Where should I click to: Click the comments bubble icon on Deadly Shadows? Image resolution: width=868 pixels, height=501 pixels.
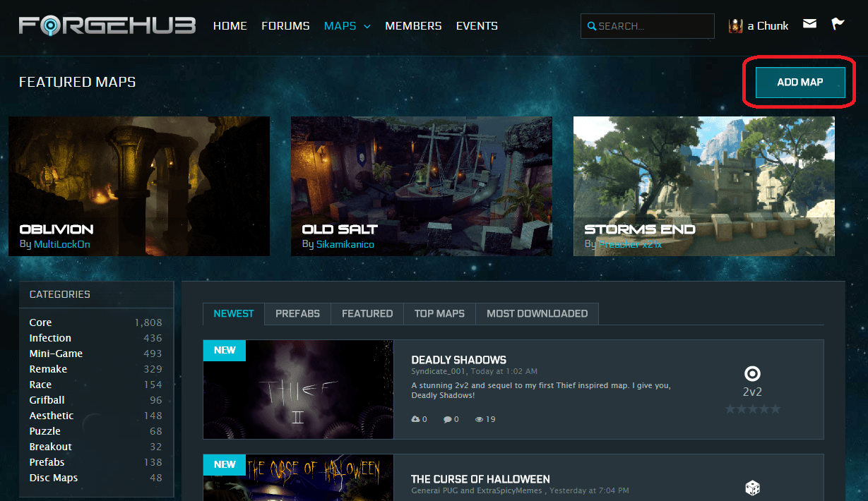pos(448,419)
